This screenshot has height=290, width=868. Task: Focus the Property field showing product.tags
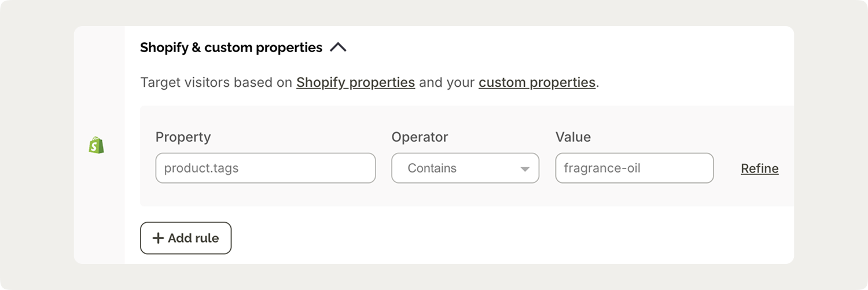[x=265, y=168]
